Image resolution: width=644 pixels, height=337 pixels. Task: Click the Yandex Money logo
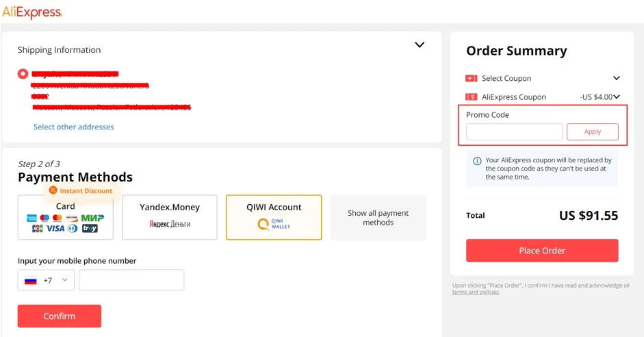pos(169,224)
